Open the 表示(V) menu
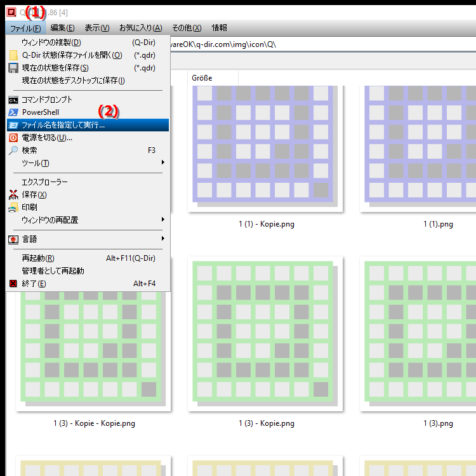The width and height of the screenshot is (476, 476). [97, 28]
